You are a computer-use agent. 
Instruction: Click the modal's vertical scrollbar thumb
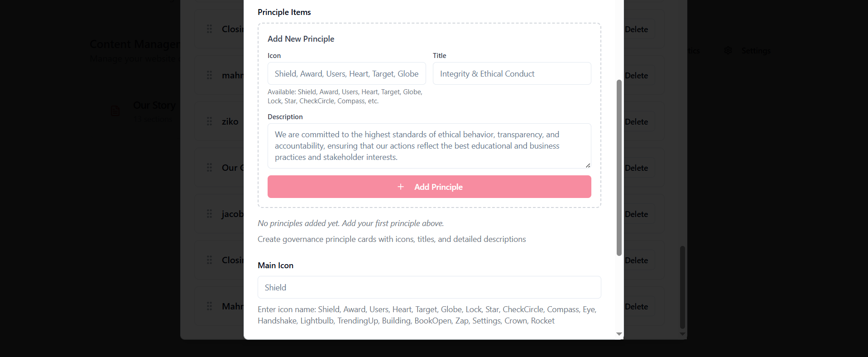[619, 168]
